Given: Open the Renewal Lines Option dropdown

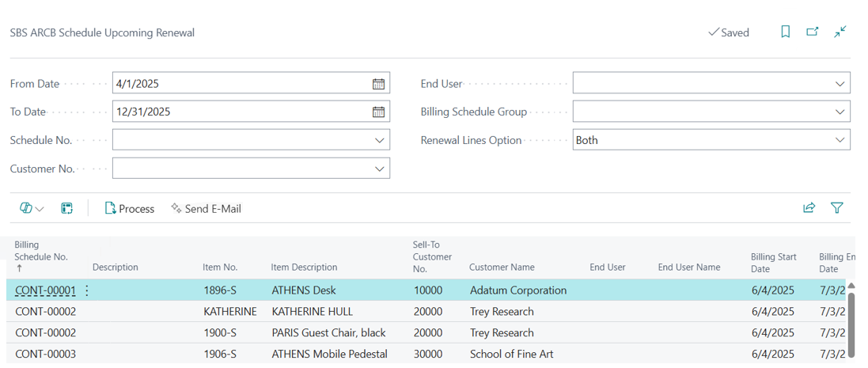Looking at the screenshot, I should tap(840, 140).
